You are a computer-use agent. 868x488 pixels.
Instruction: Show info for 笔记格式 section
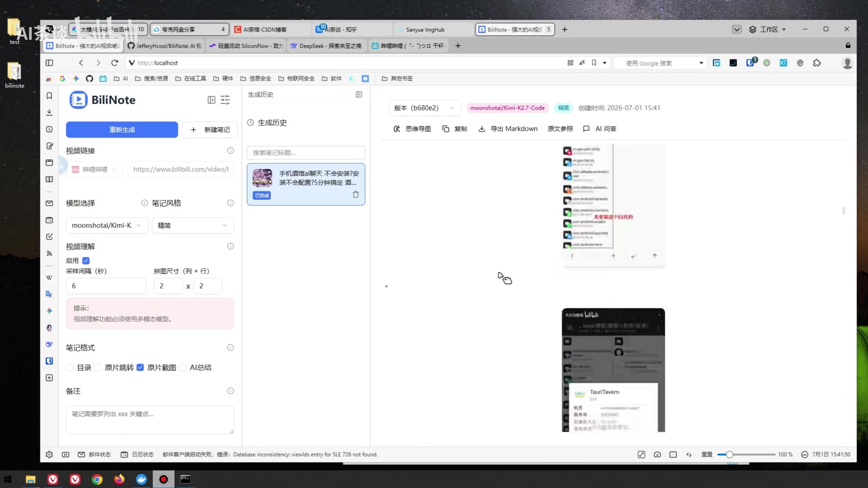231,347
